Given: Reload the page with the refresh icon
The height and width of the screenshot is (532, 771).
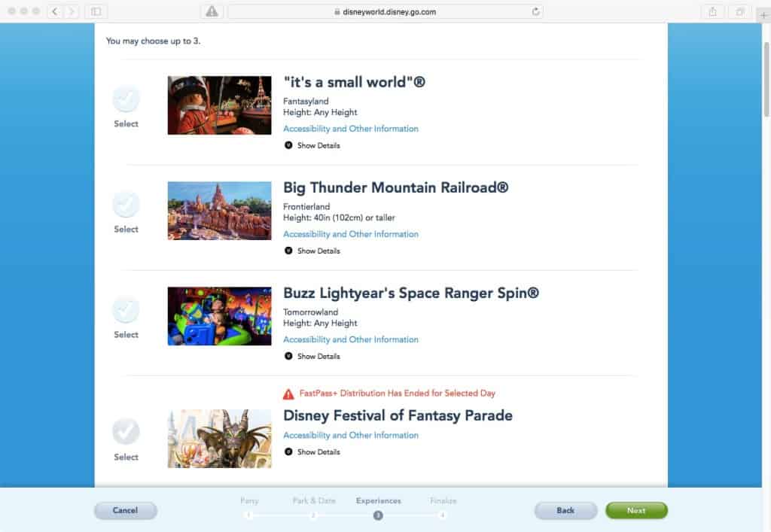Looking at the screenshot, I should click(535, 11).
